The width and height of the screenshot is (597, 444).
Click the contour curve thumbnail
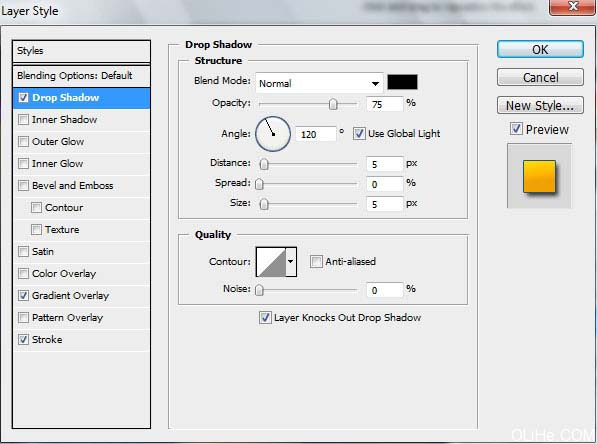271,262
